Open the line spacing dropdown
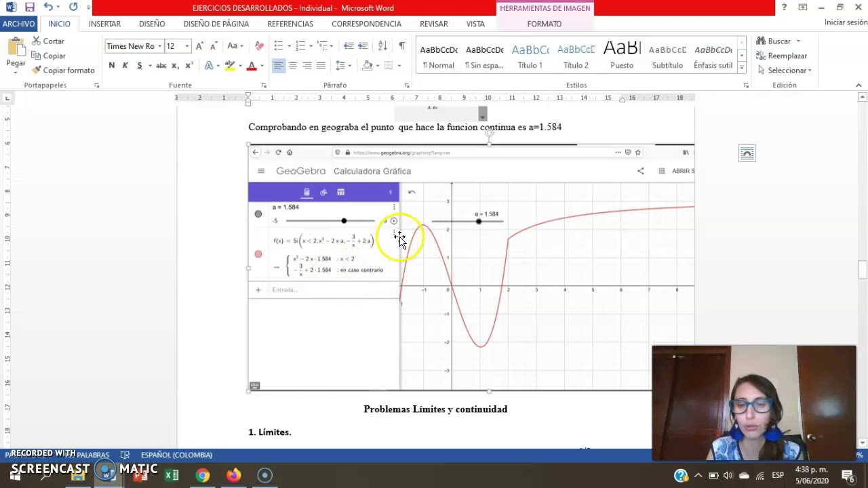 coord(349,66)
